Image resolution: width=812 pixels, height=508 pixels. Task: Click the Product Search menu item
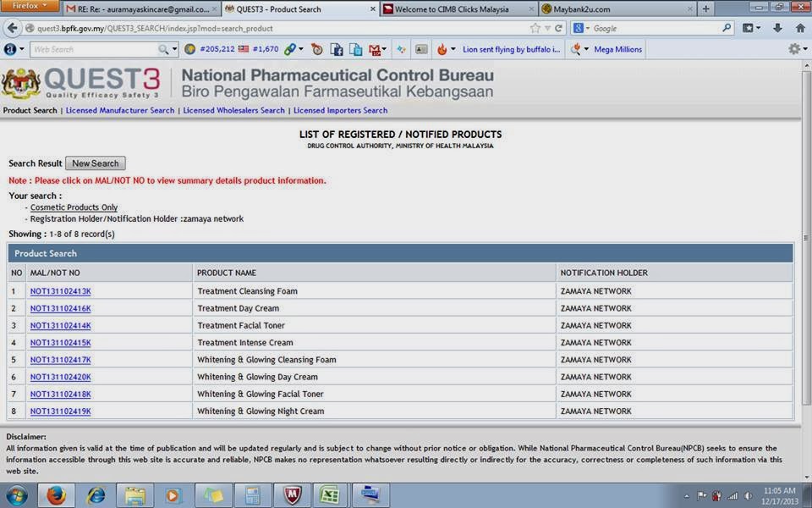point(30,110)
